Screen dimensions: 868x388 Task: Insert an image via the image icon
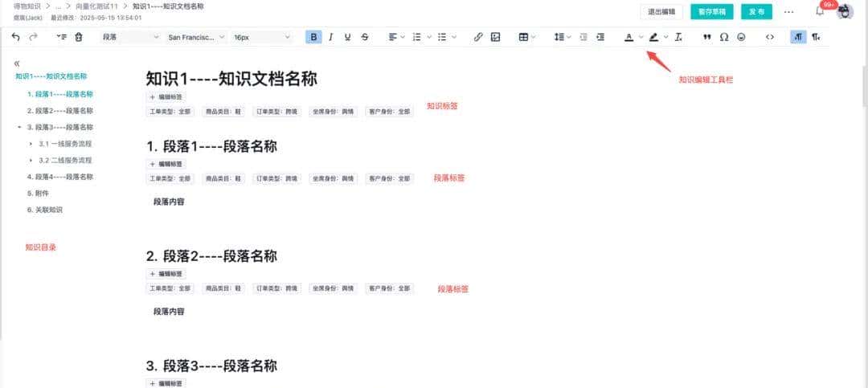click(x=495, y=37)
